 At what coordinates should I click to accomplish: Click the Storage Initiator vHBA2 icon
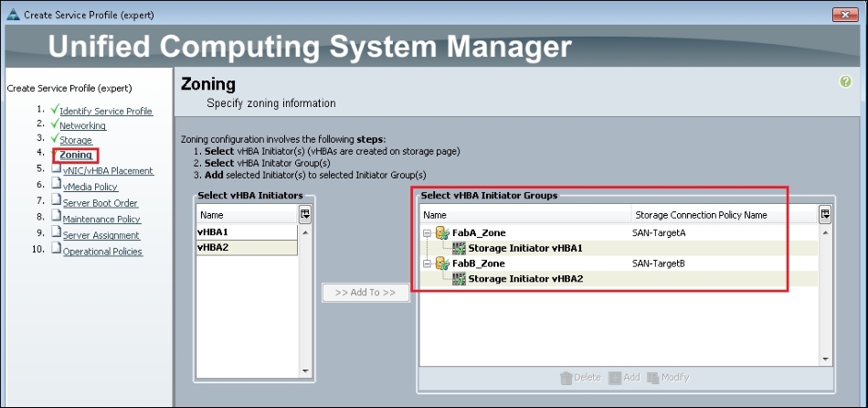click(x=459, y=279)
